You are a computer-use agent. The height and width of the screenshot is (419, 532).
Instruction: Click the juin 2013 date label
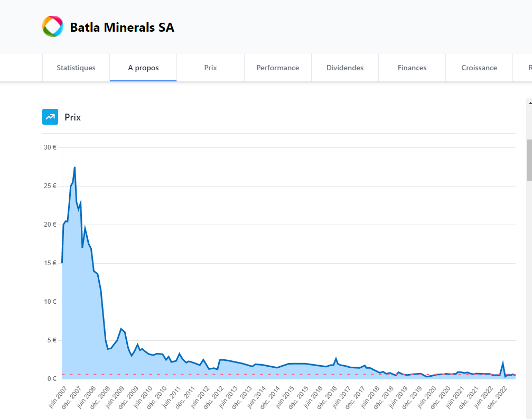click(228, 397)
